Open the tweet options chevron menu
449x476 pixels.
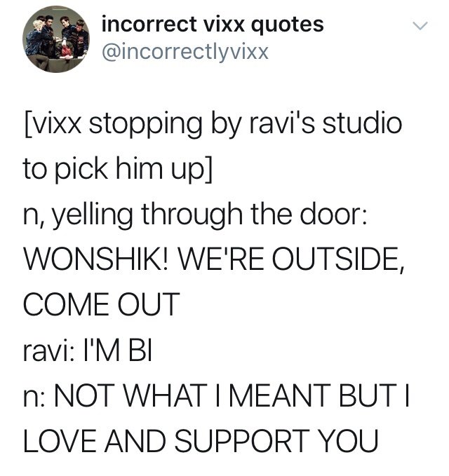pos(420,25)
